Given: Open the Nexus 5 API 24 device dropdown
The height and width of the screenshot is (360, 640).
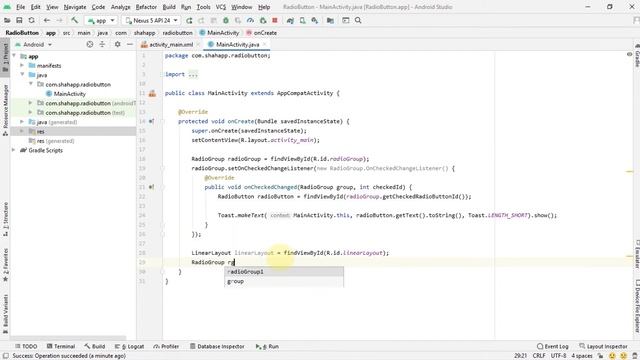Looking at the screenshot, I should pos(152,20).
